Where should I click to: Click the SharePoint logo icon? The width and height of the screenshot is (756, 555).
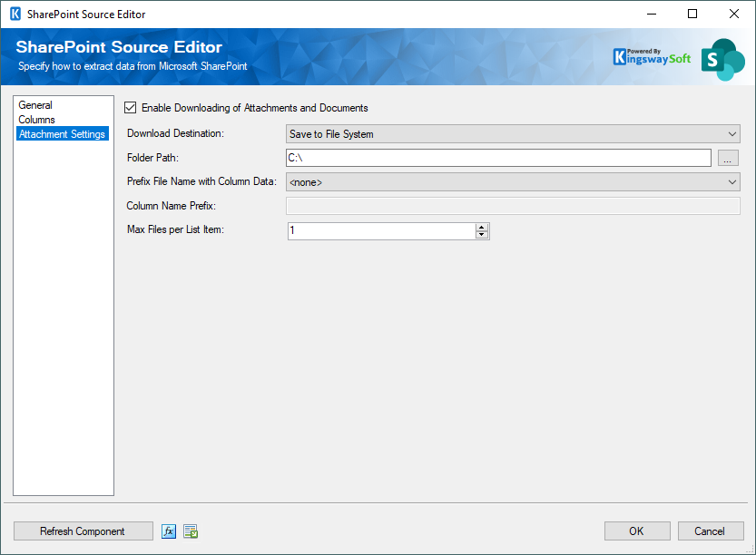723,60
